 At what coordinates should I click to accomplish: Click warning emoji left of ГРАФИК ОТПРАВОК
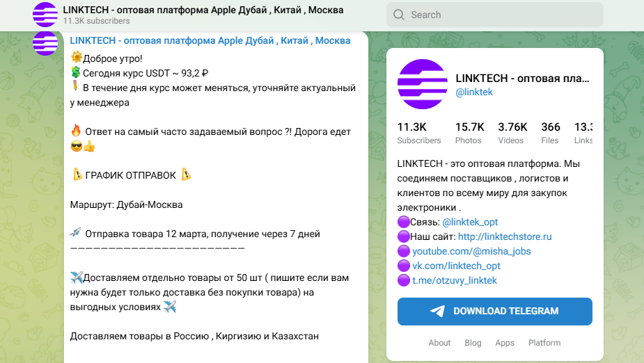click(x=77, y=175)
